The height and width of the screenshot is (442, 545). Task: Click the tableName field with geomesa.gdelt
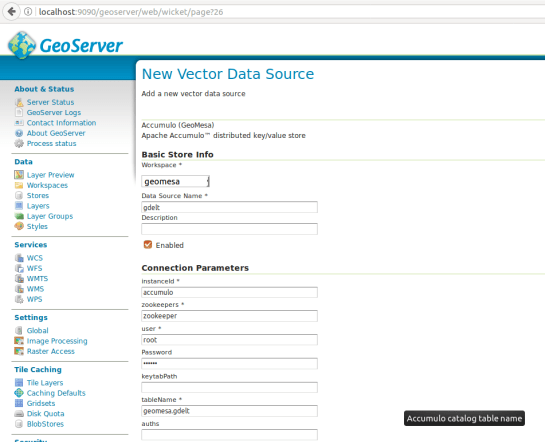(229, 411)
